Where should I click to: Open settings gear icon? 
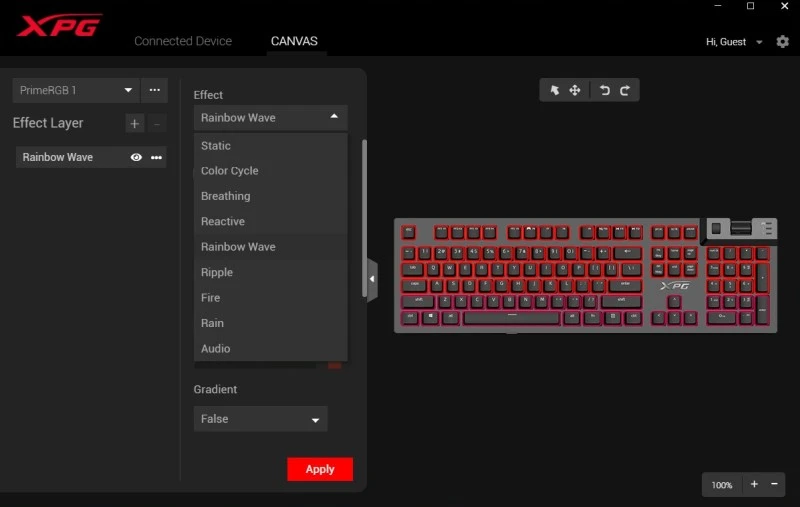tap(782, 42)
